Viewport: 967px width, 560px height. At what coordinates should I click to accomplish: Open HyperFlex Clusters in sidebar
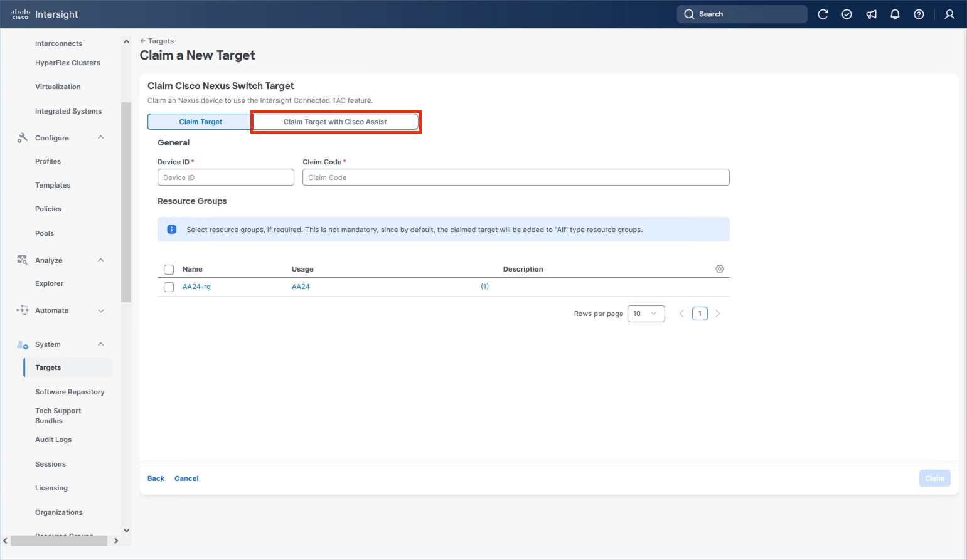[x=68, y=63]
